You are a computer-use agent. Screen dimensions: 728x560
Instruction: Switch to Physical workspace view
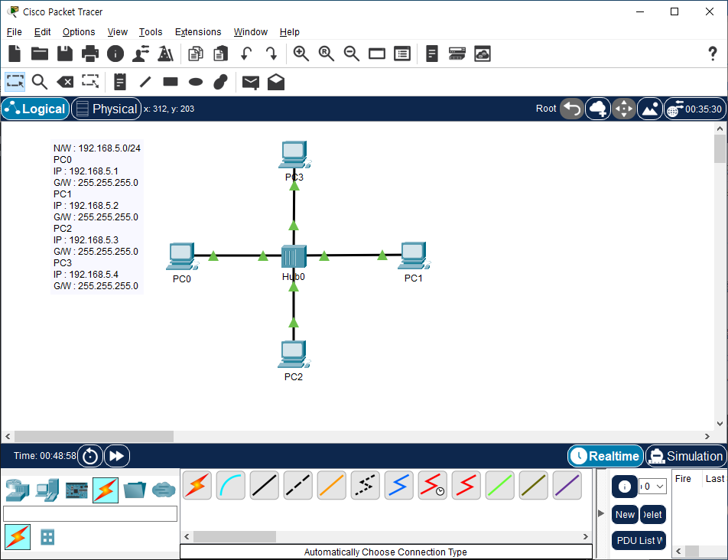tap(106, 109)
